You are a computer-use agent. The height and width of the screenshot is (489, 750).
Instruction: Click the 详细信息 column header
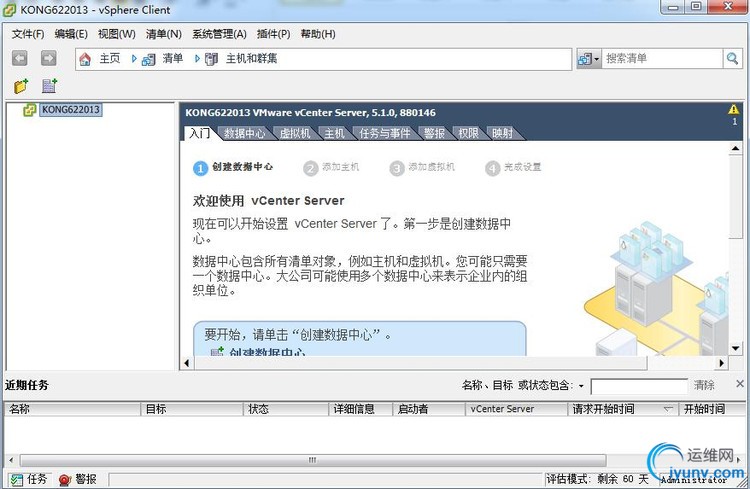tap(361, 409)
